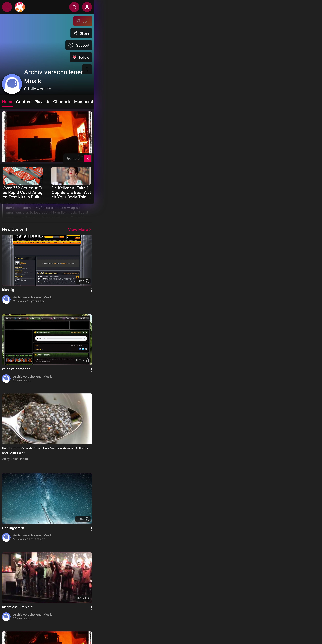Click the Covid test kits ad image
322x644 pixels.
[23, 176]
